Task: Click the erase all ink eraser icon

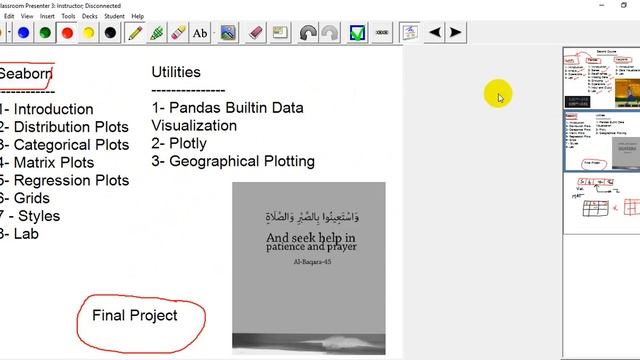Action: click(256, 33)
